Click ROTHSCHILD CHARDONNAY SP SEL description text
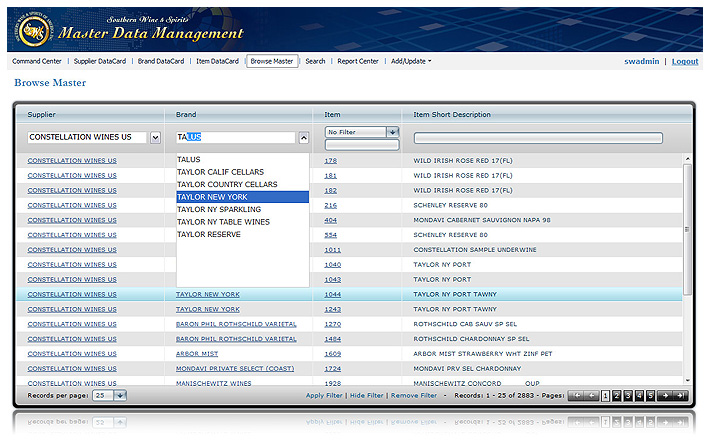Screen dimensions: 710x441 [x=471, y=339]
